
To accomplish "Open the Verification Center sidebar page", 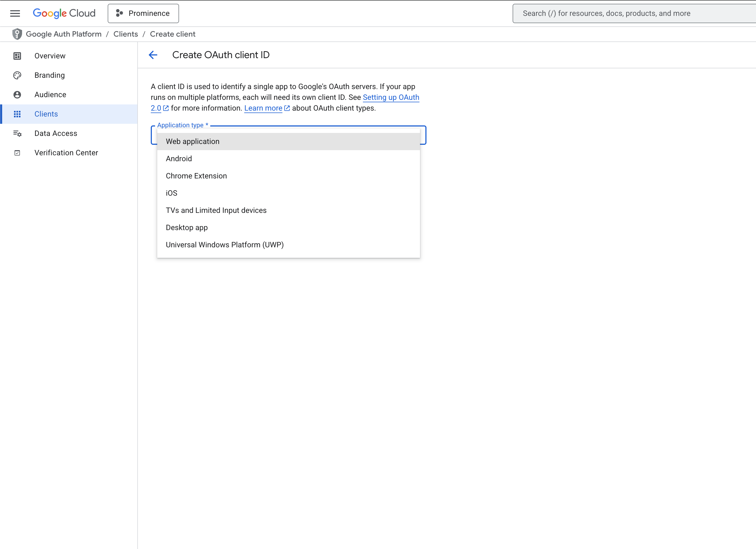I will point(69,153).
